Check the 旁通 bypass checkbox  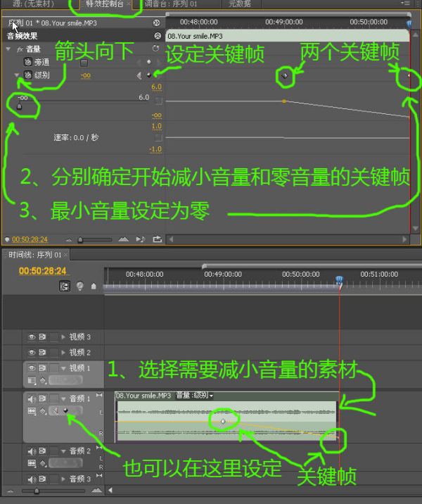click(x=84, y=63)
